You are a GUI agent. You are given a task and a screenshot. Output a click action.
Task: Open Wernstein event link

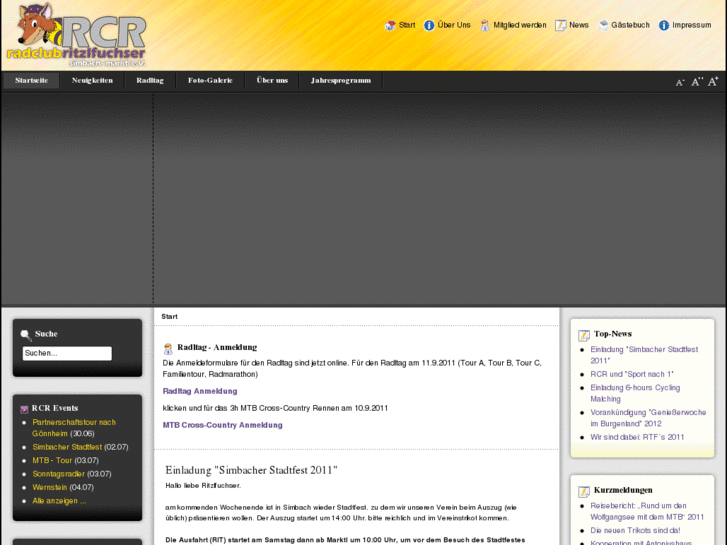(x=50, y=487)
